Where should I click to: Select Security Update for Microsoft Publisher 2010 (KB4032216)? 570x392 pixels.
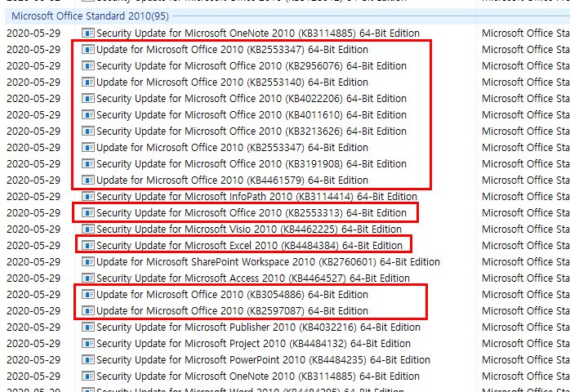click(x=258, y=327)
